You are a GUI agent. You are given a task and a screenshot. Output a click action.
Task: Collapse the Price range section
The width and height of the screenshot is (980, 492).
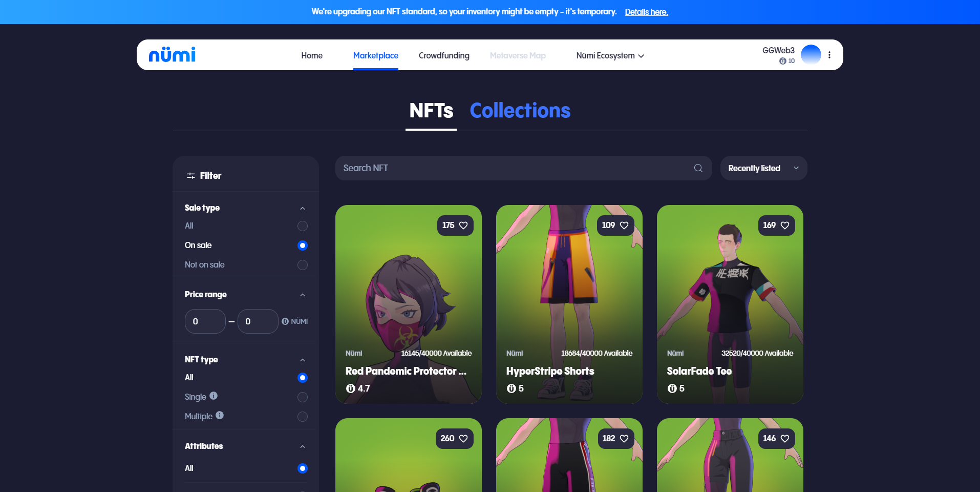[303, 295]
